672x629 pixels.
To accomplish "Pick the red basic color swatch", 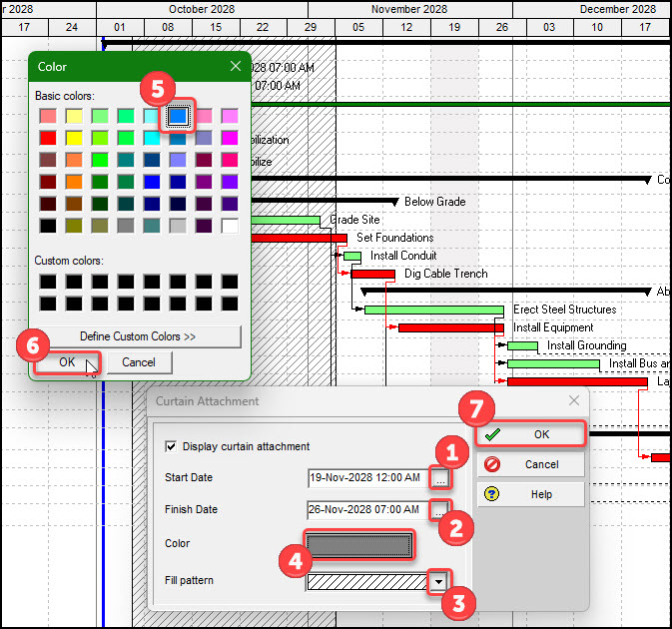I will pyautogui.click(x=48, y=139).
